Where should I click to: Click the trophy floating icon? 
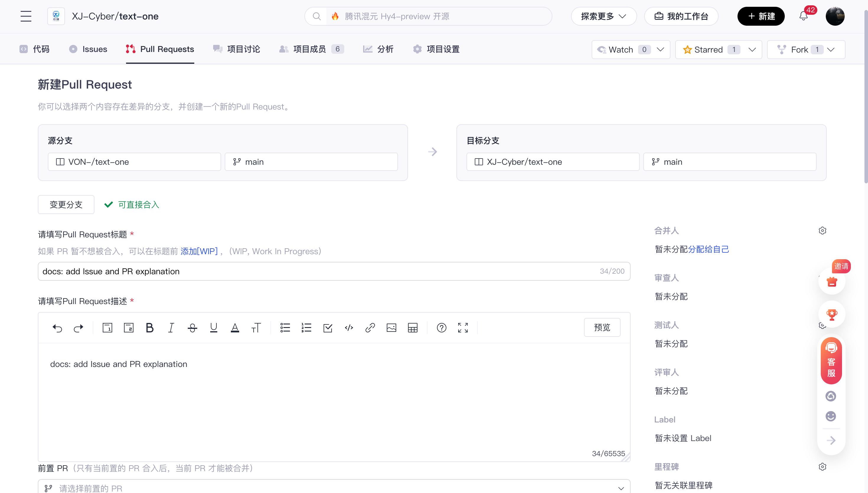point(832,314)
